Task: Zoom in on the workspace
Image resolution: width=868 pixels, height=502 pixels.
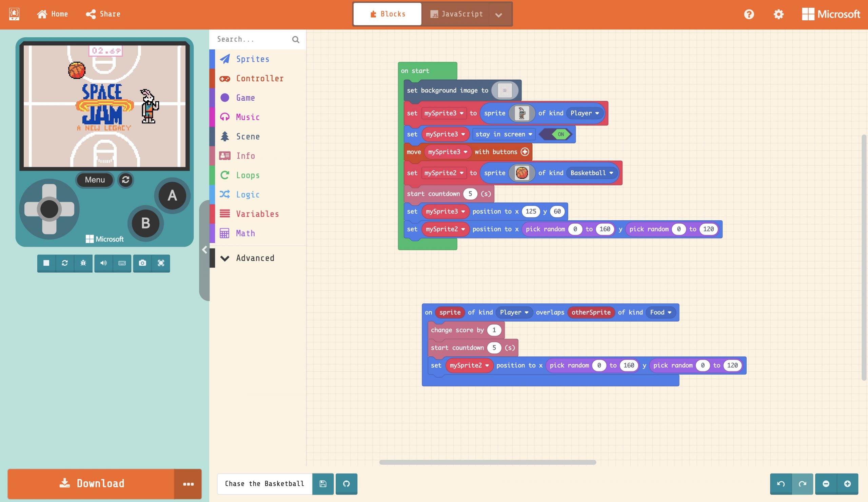Action: pyautogui.click(x=848, y=484)
